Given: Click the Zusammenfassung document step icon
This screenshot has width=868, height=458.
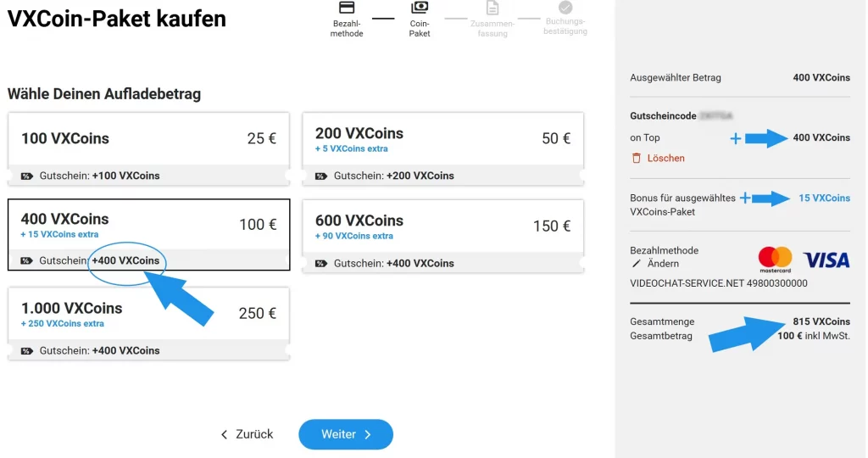Looking at the screenshot, I should click(492, 7).
